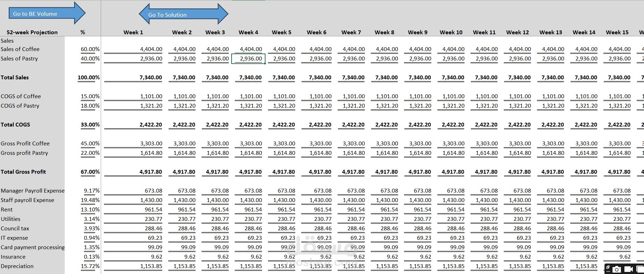Select the Manager Payroll Expense row label
This screenshot has height=274, width=644.
coord(33,190)
